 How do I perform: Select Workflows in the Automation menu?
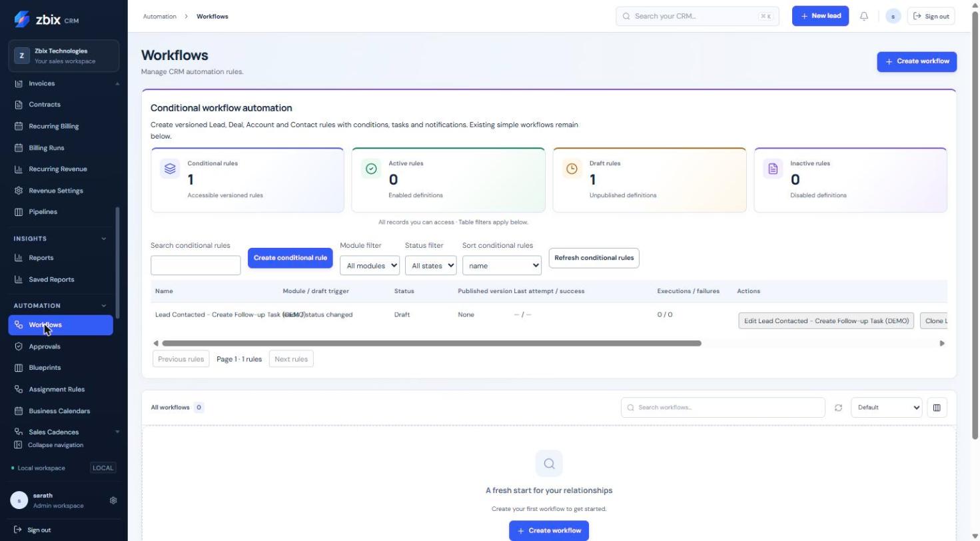60,325
